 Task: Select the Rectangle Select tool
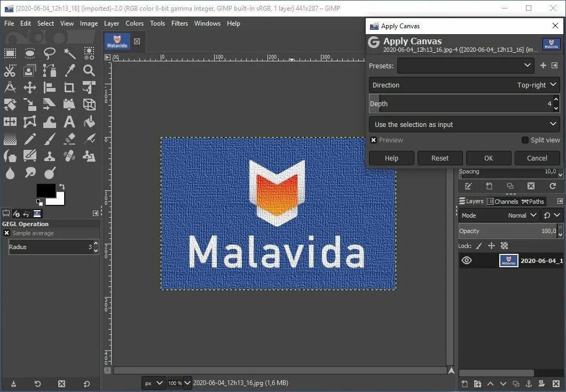coord(10,53)
